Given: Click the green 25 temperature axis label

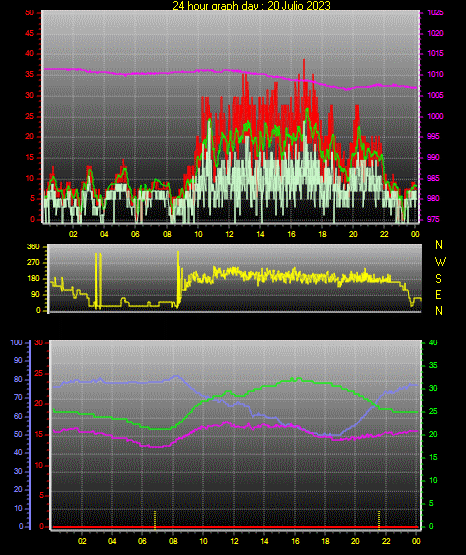Looking at the screenshot, I should tap(433, 411).
